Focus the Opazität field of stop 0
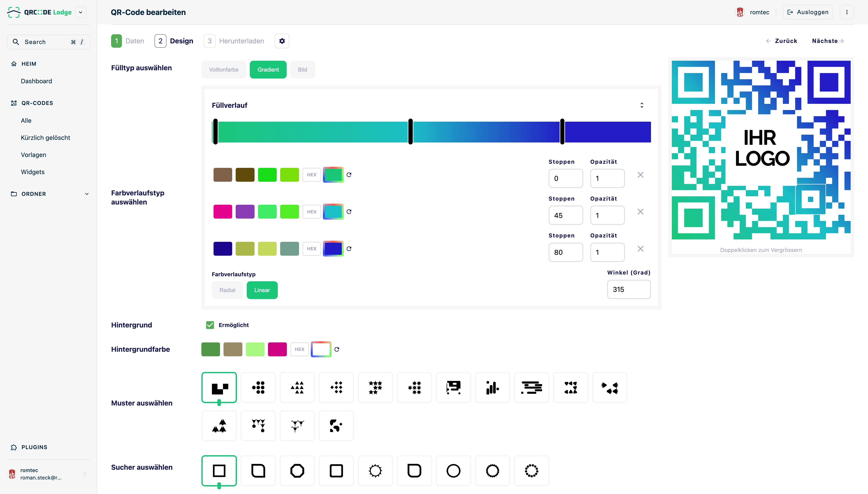Screen dimensions: 868x494 click(607, 178)
